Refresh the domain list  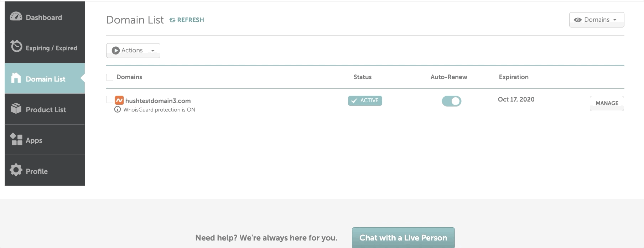[x=187, y=20]
